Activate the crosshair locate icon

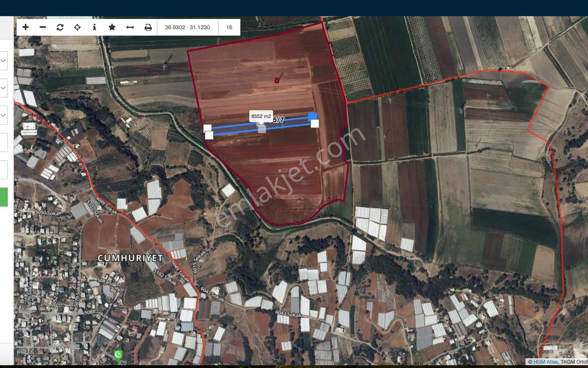77,27
